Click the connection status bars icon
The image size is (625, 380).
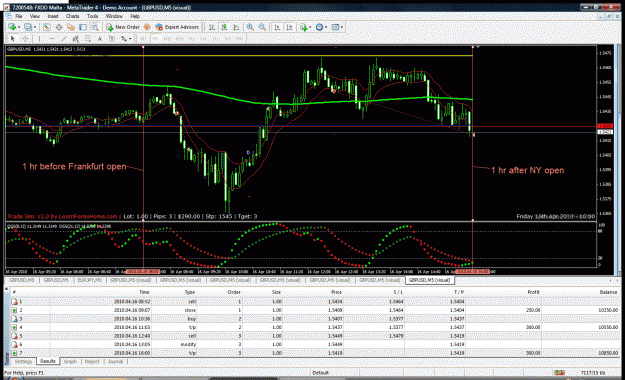pos(559,373)
